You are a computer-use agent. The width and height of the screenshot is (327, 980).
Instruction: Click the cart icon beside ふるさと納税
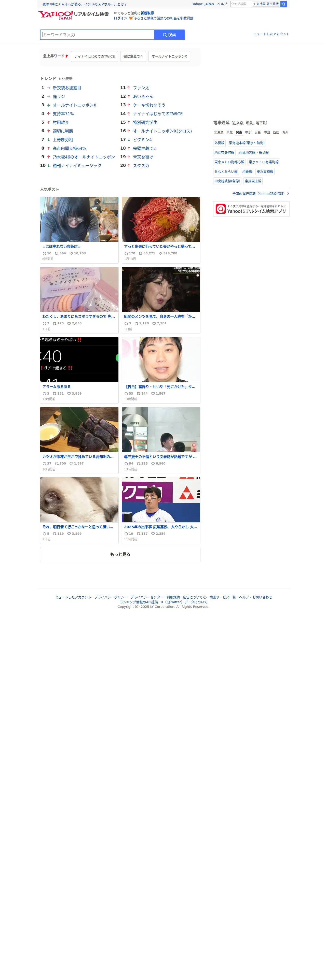click(x=132, y=18)
